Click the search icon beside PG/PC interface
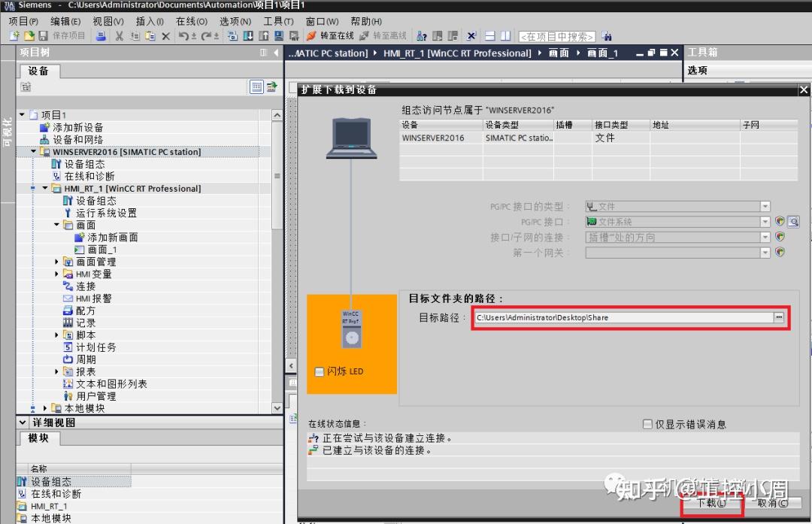The width and height of the screenshot is (812, 524). pyautogui.click(x=793, y=222)
